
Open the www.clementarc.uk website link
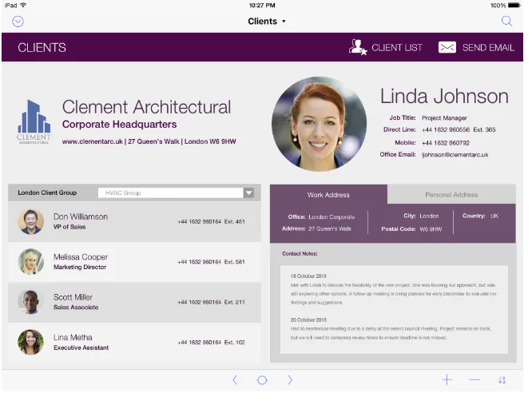point(93,141)
